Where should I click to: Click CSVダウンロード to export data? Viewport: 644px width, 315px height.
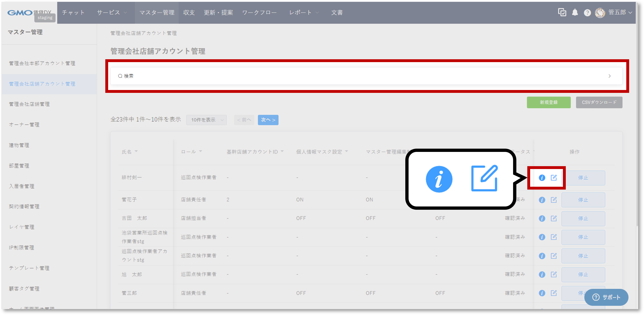pyautogui.click(x=599, y=102)
